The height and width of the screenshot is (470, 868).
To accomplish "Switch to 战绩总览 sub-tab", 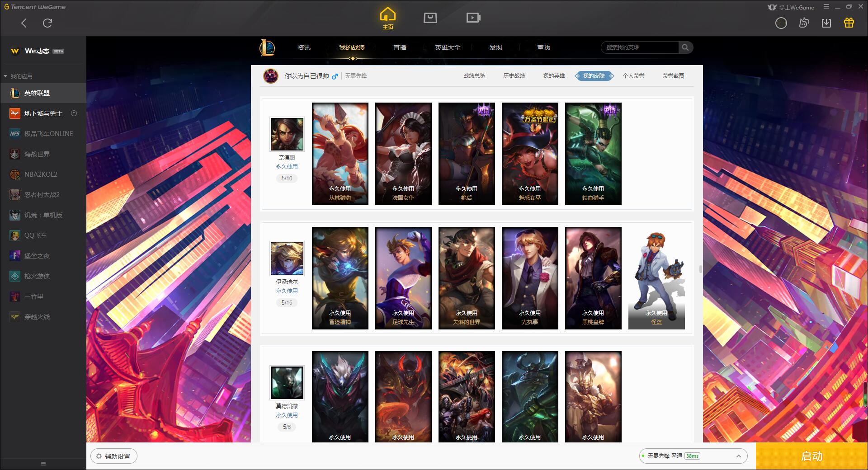I will [x=474, y=76].
